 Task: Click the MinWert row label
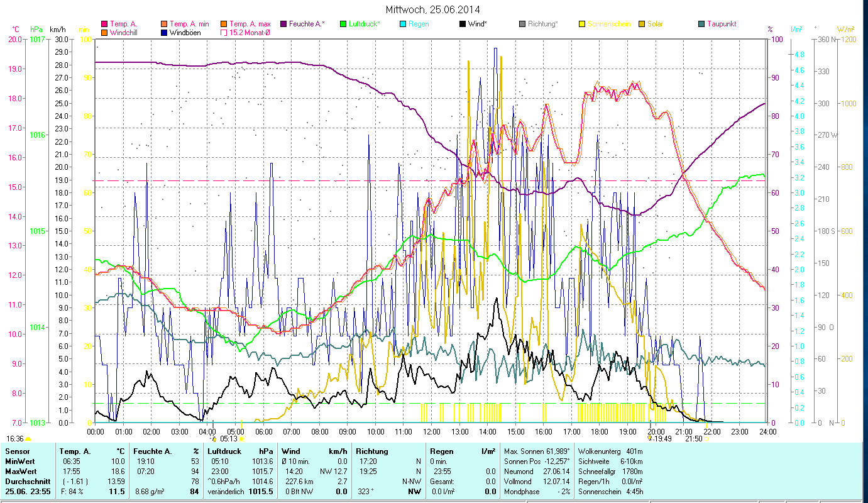20,462
